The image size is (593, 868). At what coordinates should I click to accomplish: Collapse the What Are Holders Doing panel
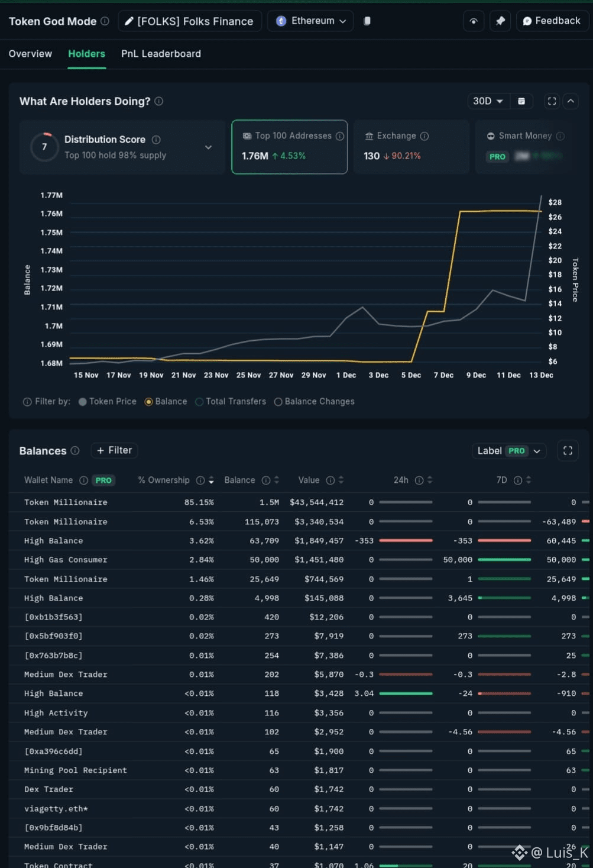click(571, 101)
